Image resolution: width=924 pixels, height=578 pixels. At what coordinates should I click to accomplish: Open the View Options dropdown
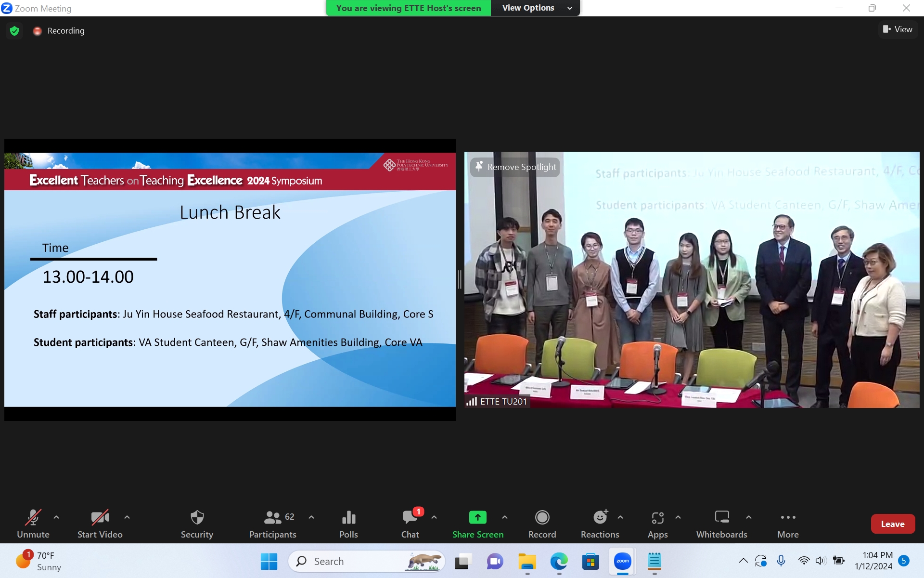tap(535, 8)
